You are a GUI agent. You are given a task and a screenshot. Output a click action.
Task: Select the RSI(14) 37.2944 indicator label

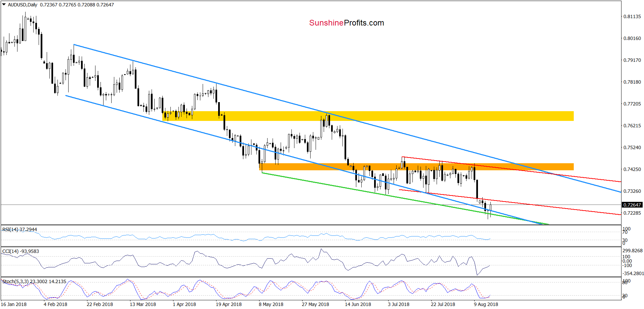click(x=19, y=229)
